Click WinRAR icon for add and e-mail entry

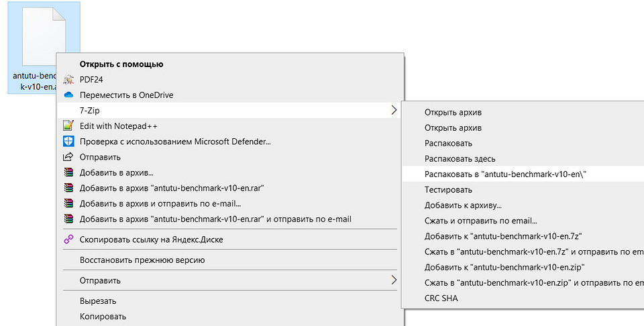(68, 204)
